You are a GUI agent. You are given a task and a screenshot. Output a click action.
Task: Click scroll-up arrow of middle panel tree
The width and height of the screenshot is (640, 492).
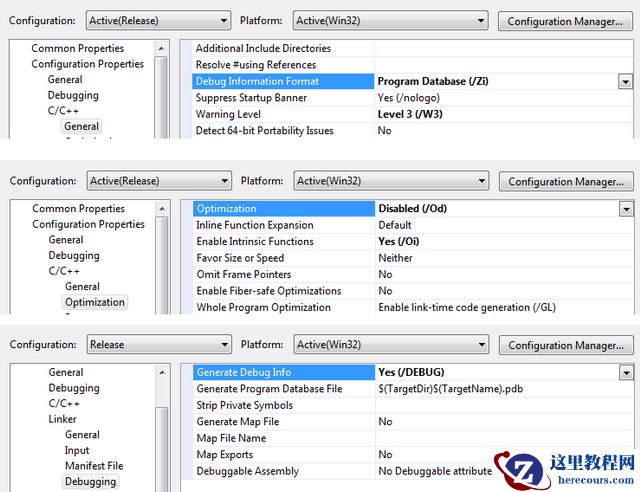coord(162,209)
